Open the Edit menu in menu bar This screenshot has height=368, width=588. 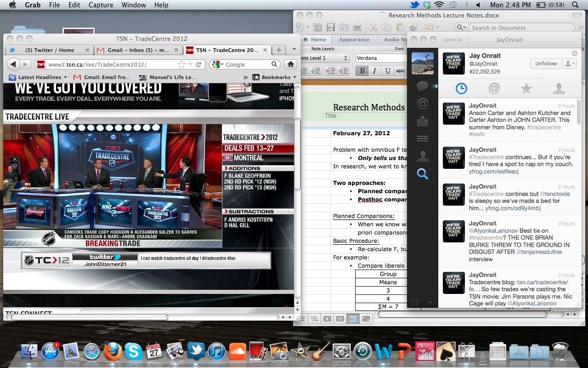click(74, 5)
